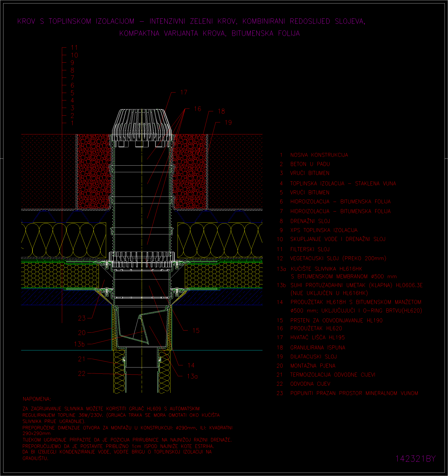Select 'POPUNITI PRAZAN PROSTOR MINERALNOM VUNOM' text
448x476 pixels.
354,393
